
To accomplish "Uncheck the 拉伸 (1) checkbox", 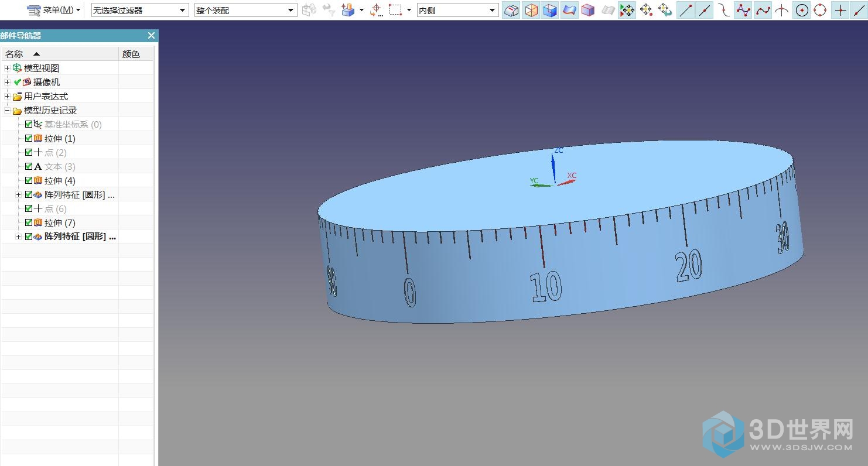I will tap(29, 138).
